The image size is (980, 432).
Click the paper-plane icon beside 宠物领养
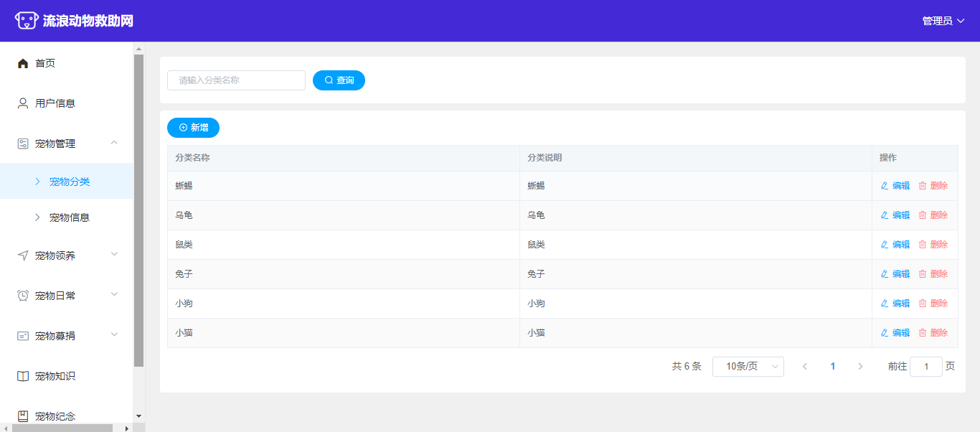pos(23,255)
